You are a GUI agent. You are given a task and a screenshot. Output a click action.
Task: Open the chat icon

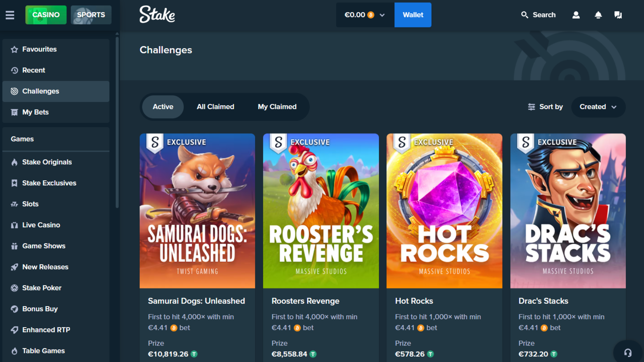point(618,15)
